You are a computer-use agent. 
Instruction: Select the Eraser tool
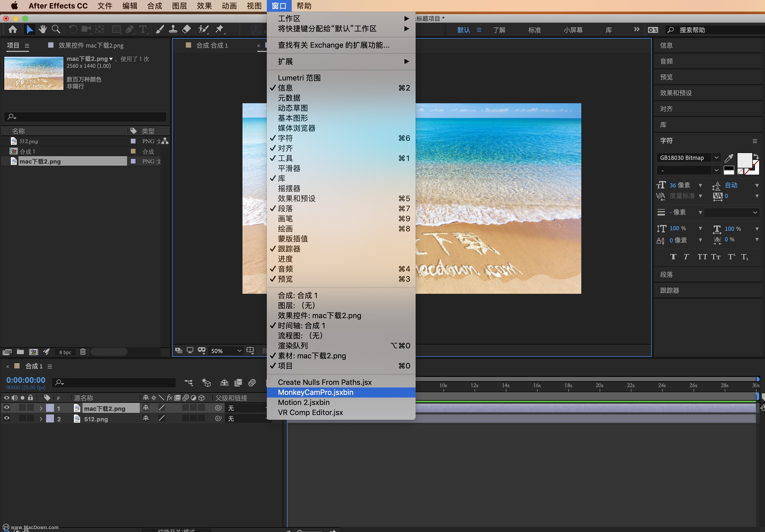pos(187,29)
